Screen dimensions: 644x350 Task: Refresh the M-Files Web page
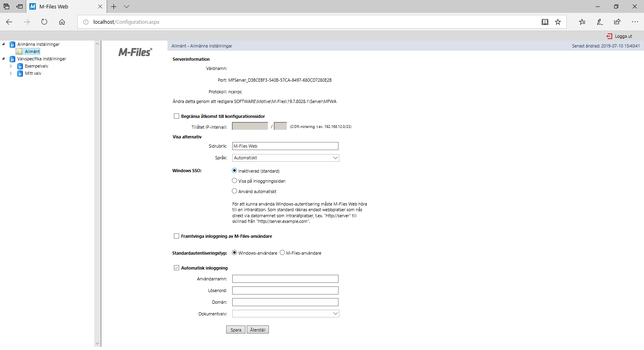[x=44, y=22]
